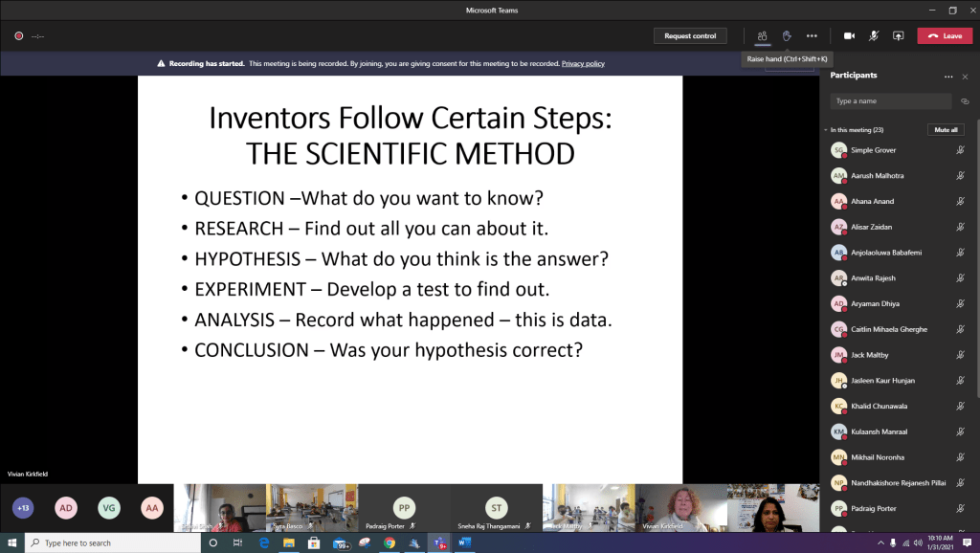
Task: Close the Participants panel
Action: pos(966,77)
